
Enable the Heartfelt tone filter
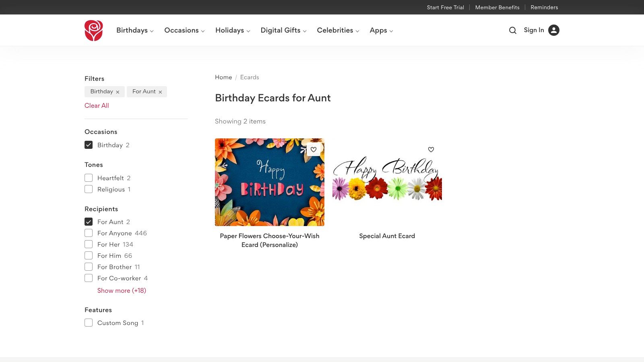click(x=89, y=177)
